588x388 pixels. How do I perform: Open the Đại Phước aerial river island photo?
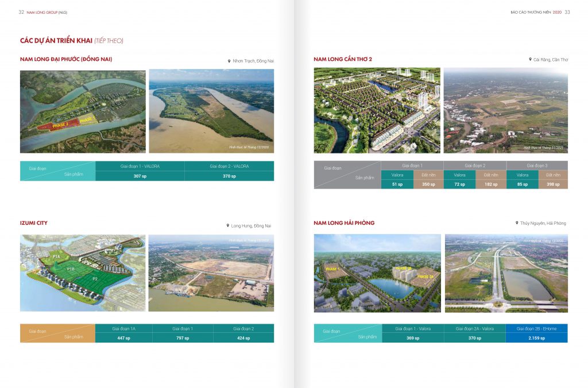coord(211,111)
